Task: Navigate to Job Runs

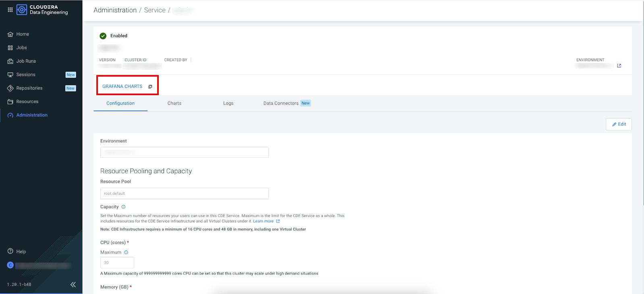Action: pyautogui.click(x=26, y=61)
